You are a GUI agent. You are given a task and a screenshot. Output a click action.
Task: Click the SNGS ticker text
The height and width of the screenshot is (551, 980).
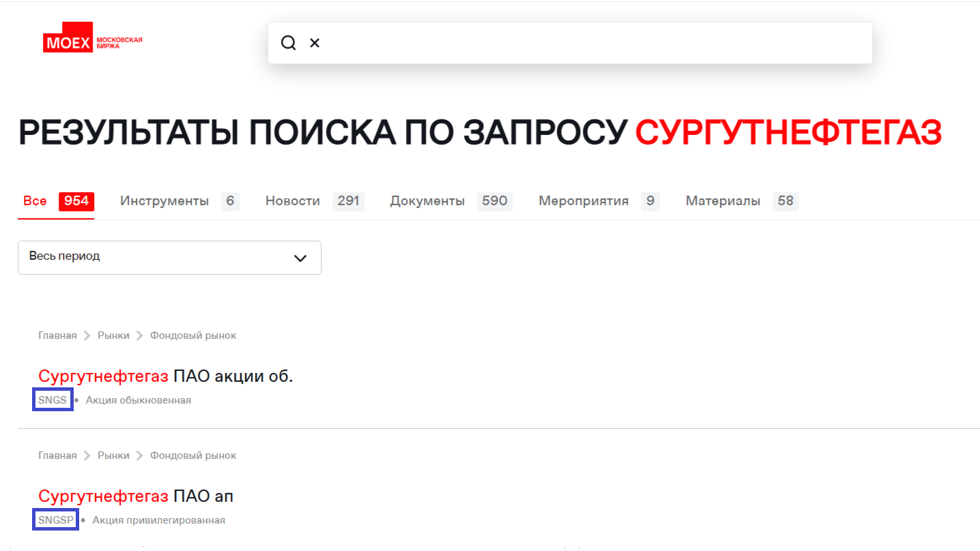[x=53, y=400]
